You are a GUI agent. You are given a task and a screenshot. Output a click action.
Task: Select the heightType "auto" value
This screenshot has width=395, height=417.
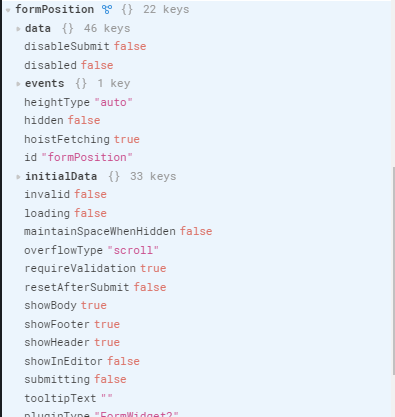(x=113, y=102)
